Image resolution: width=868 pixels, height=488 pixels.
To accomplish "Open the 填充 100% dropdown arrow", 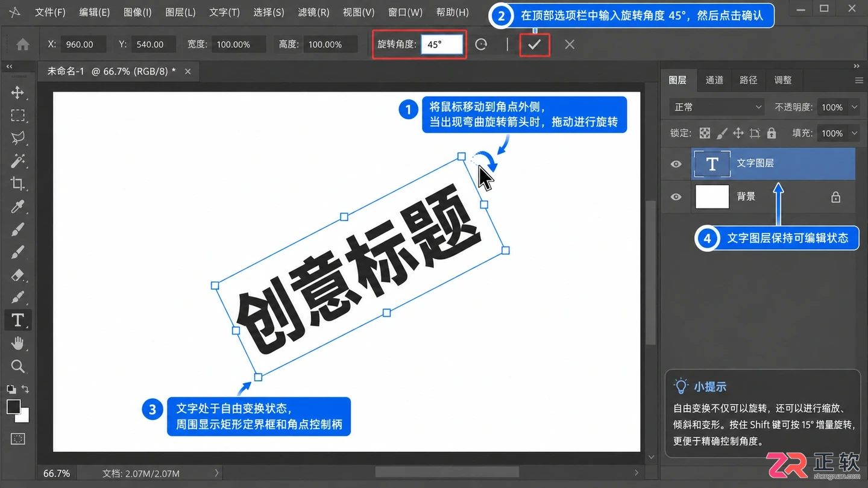I will click(854, 133).
